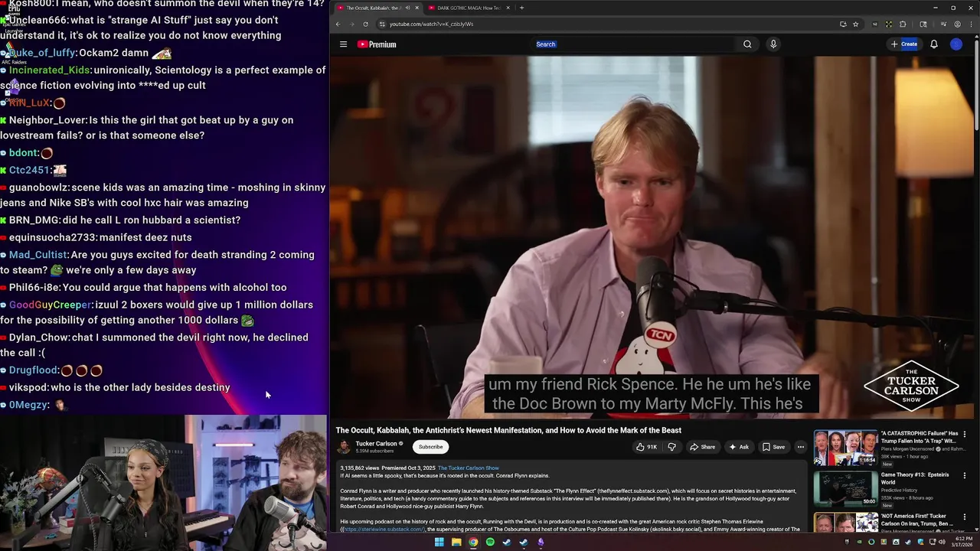
Task: Dislike the video with thumbs down
Action: 671,447
